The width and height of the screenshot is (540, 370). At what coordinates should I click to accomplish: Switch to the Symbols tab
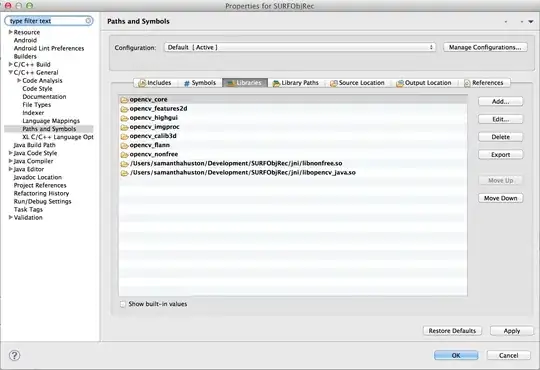[x=200, y=83]
